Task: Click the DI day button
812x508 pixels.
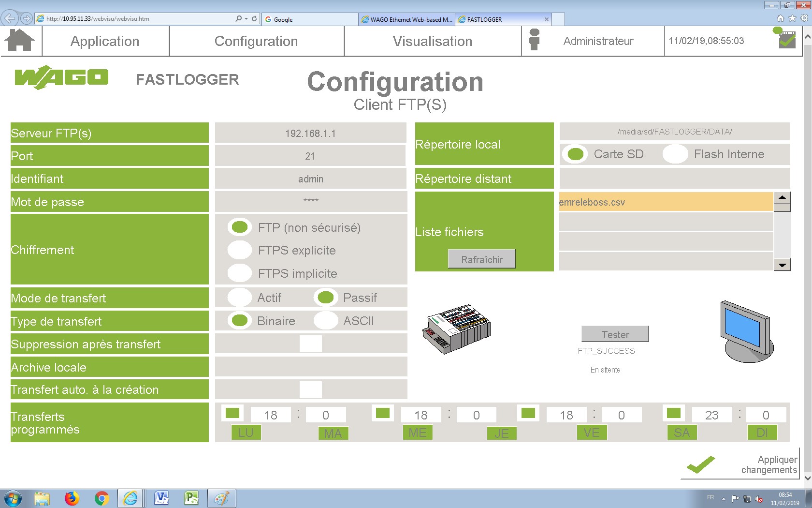Action: tap(762, 433)
